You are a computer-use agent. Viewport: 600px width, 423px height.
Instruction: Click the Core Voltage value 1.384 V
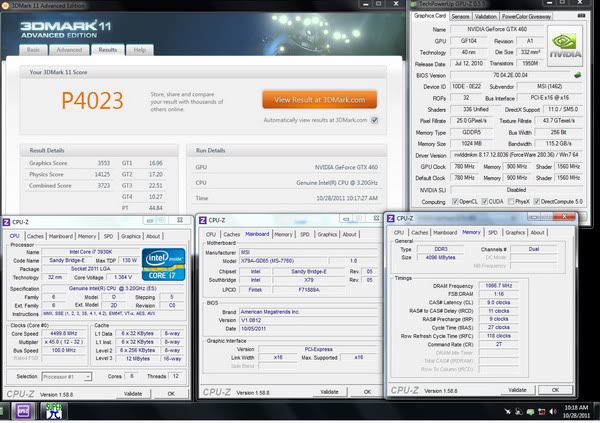[122, 277]
